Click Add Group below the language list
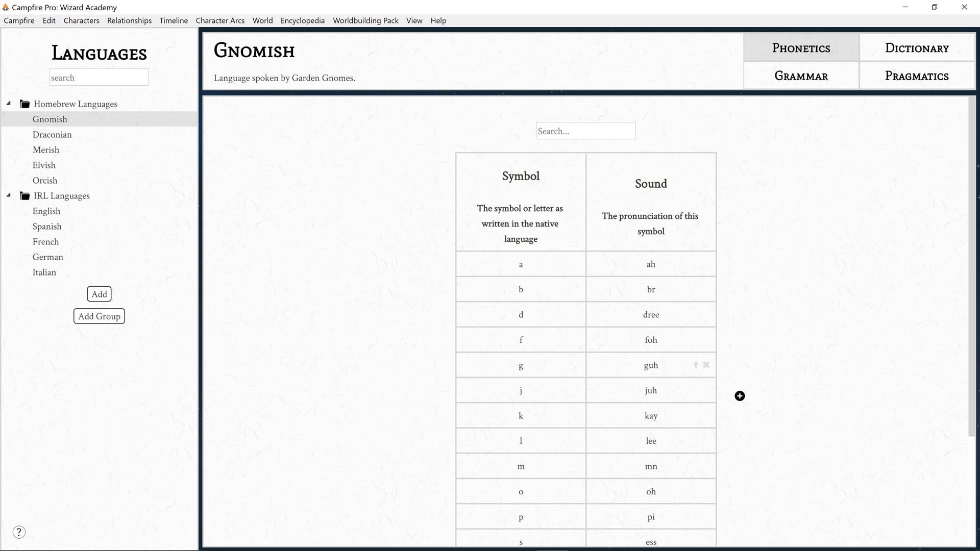 [x=99, y=316]
